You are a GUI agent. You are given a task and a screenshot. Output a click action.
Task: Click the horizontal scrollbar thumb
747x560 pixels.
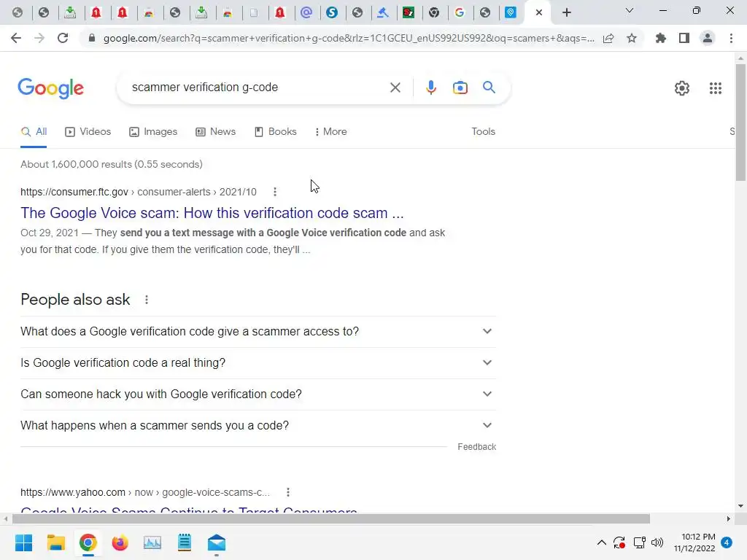[331, 518]
